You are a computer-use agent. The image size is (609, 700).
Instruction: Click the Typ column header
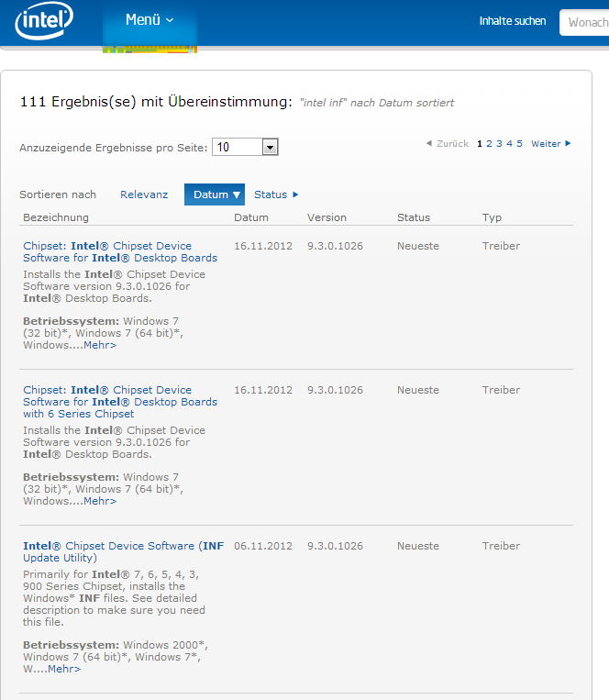click(x=492, y=217)
